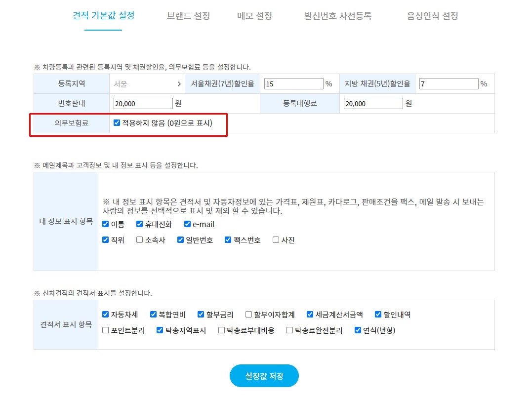Enable the 소속사 checkbox
The width and height of the screenshot is (532, 396).
point(139,240)
